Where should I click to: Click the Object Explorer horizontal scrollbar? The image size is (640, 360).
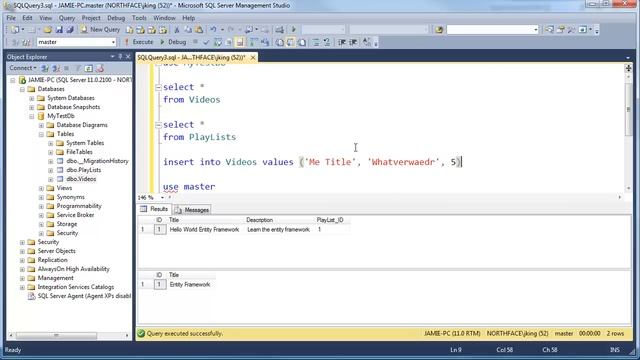pyautogui.click(x=56, y=335)
